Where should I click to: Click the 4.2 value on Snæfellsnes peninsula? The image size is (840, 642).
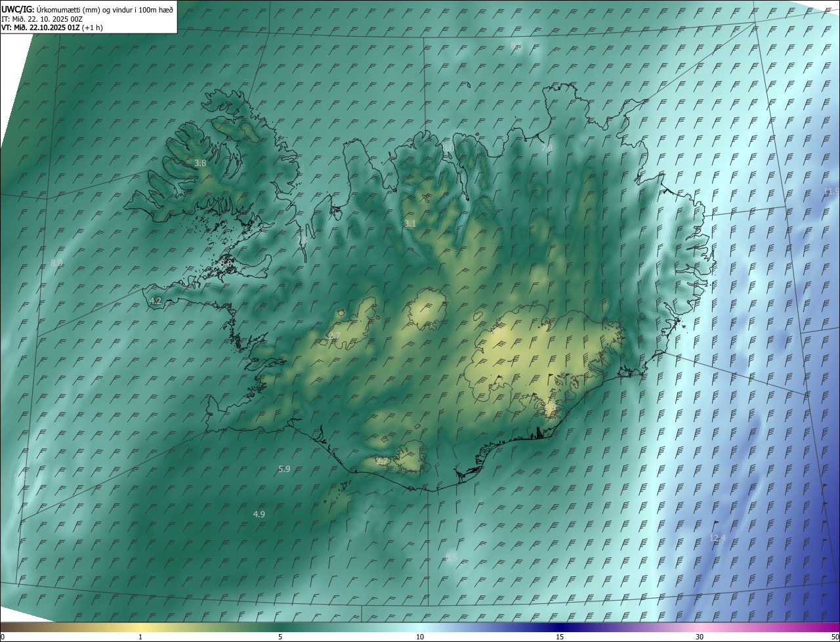tap(156, 301)
